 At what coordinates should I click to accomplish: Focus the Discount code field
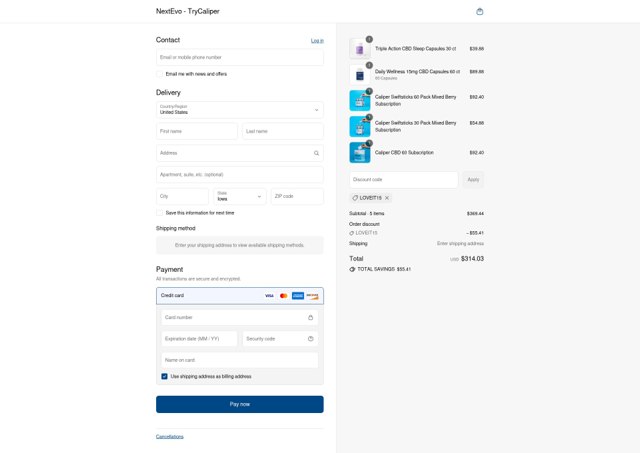404,180
